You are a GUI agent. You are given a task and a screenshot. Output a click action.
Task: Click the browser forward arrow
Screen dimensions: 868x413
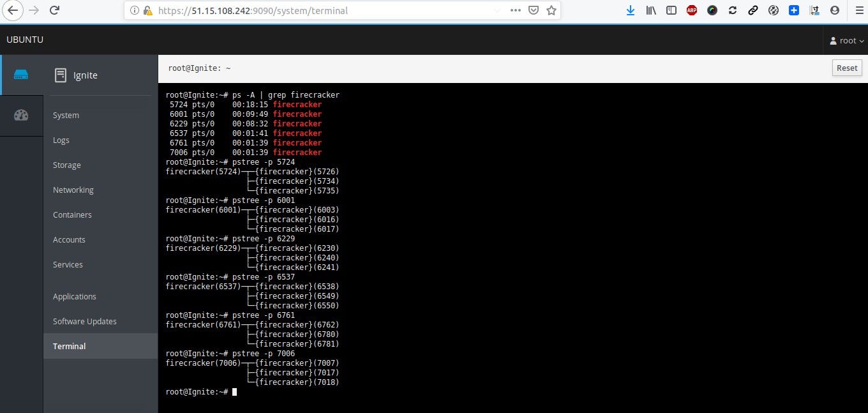click(x=34, y=10)
